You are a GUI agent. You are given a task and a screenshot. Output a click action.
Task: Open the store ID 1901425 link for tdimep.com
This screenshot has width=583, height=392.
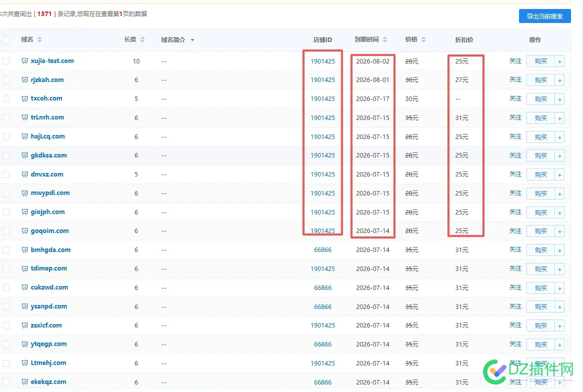(322, 268)
